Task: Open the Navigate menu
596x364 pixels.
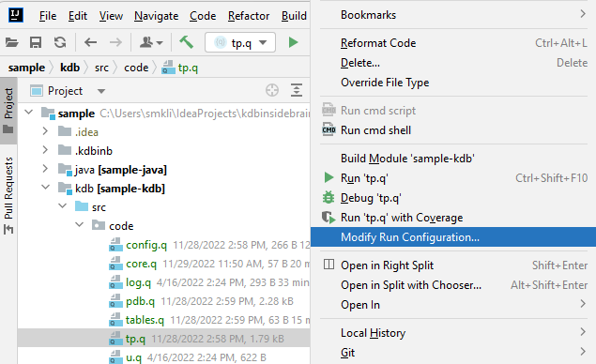Action: pyautogui.click(x=156, y=16)
